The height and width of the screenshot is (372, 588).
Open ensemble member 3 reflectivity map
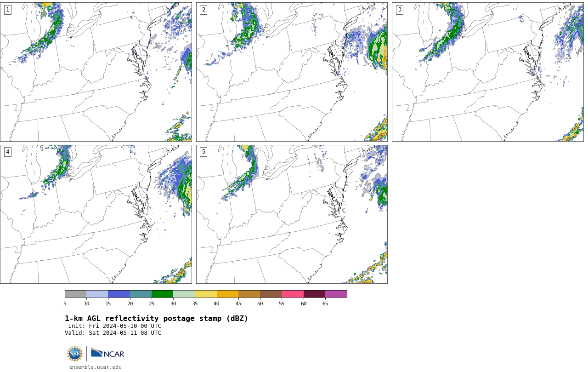click(x=488, y=72)
